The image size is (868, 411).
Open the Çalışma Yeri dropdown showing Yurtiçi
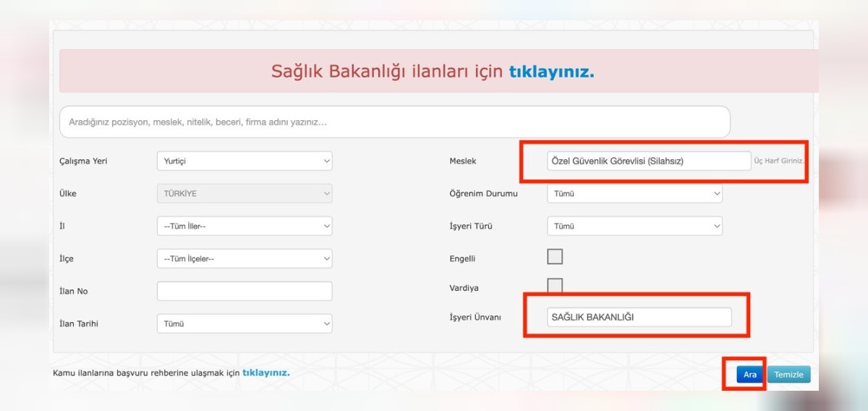tap(244, 161)
